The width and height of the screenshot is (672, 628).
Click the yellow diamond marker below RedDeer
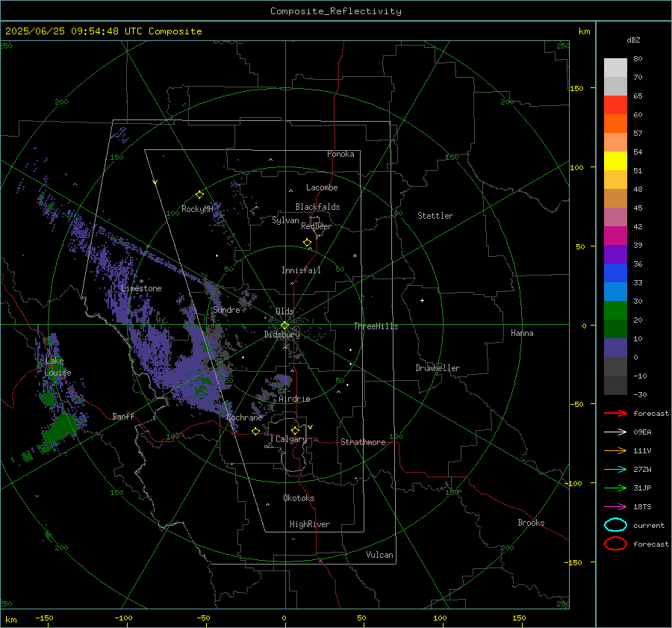click(307, 243)
